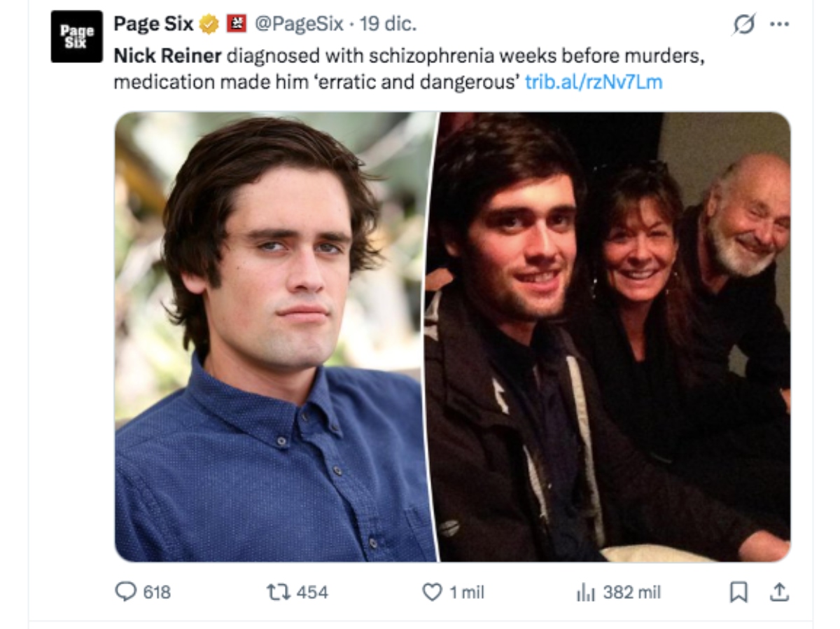Click the "454" repost count
Image resolution: width=840 pixels, height=629 pixels.
click(x=311, y=593)
